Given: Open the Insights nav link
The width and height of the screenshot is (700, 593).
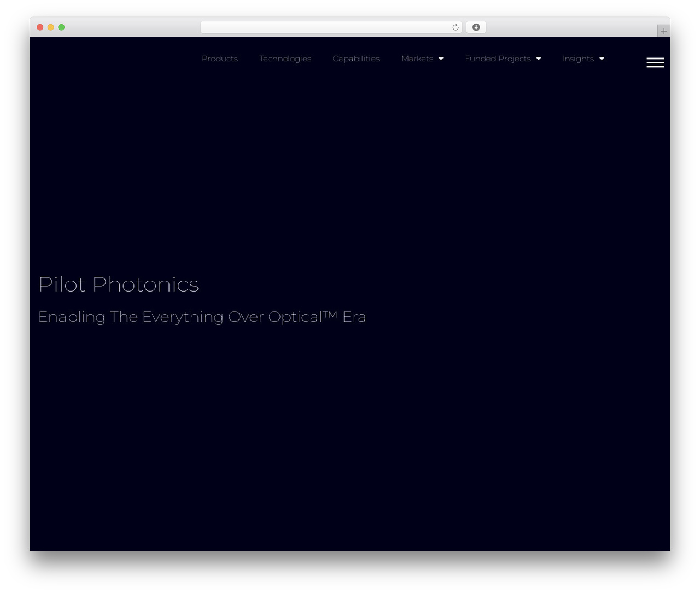Looking at the screenshot, I should (578, 59).
